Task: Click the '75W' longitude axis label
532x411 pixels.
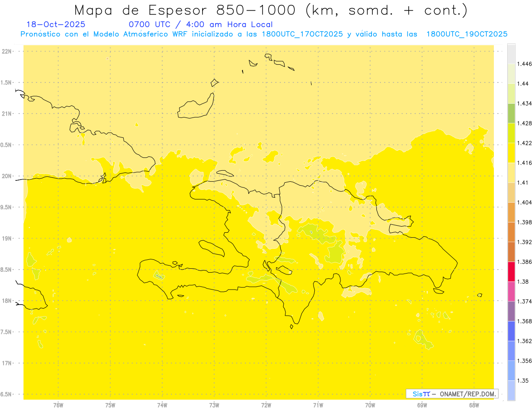Action: [x=110, y=405]
